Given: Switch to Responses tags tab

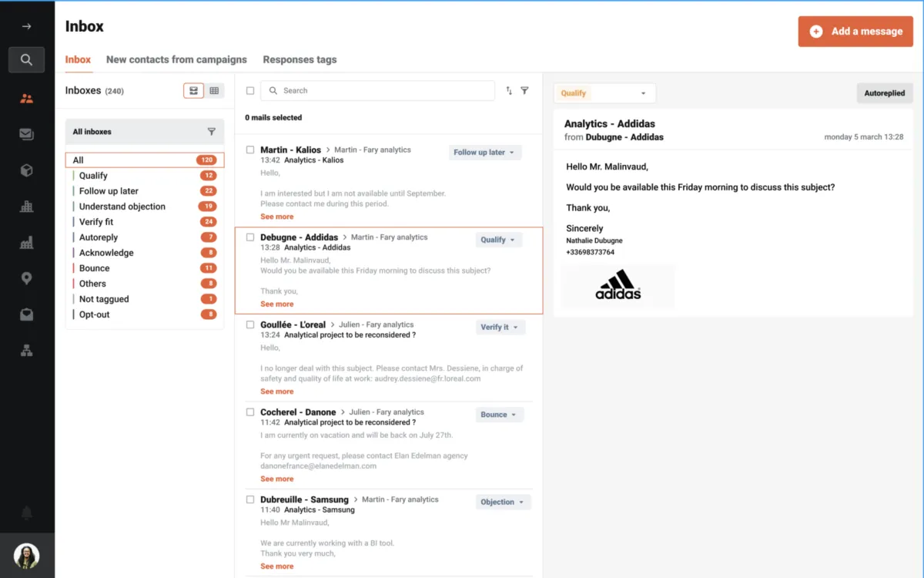Looking at the screenshot, I should [x=300, y=59].
